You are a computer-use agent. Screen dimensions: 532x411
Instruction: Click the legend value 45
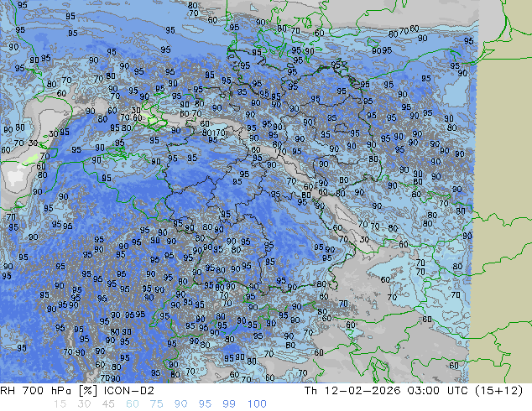tap(108, 404)
